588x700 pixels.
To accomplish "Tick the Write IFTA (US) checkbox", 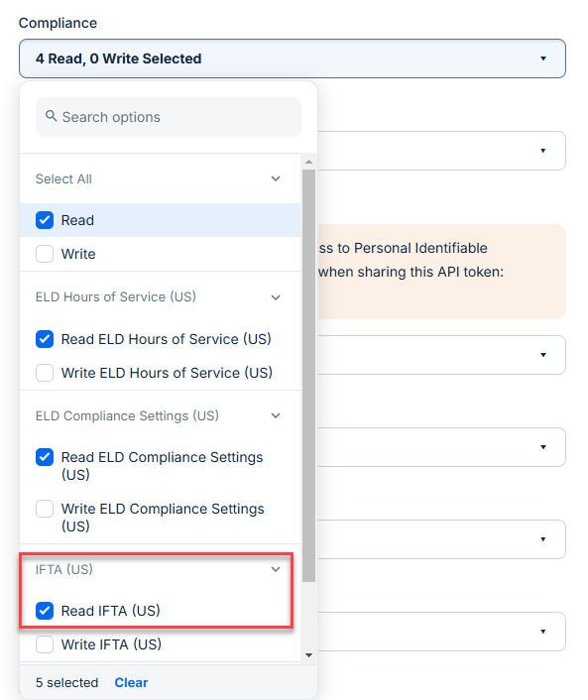I will (45, 644).
